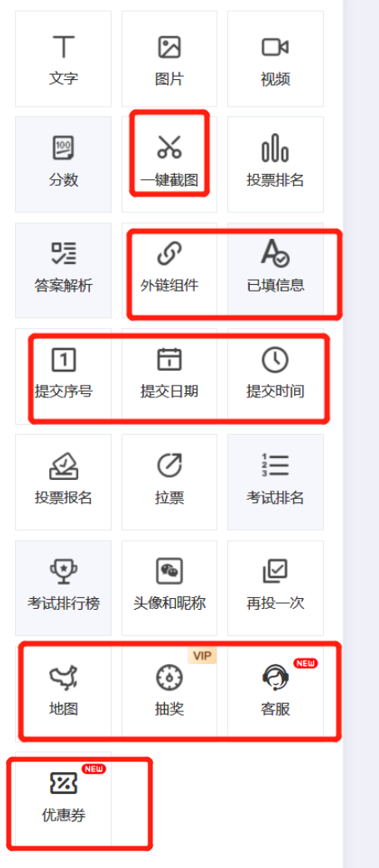Select the 答案解析 checklist component
Image resolution: width=379 pixels, height=868 pixels.
point(63,270)
